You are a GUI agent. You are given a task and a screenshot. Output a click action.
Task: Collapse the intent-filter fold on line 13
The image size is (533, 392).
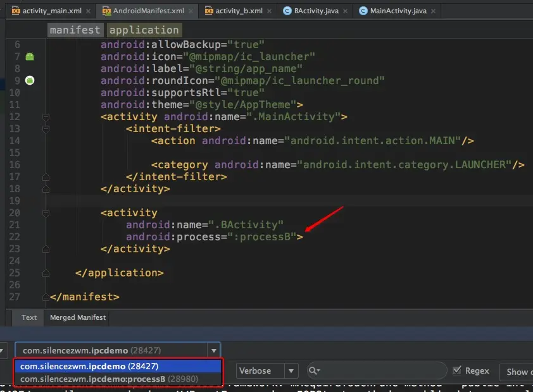pyautogui.click(x=46, y=129)
